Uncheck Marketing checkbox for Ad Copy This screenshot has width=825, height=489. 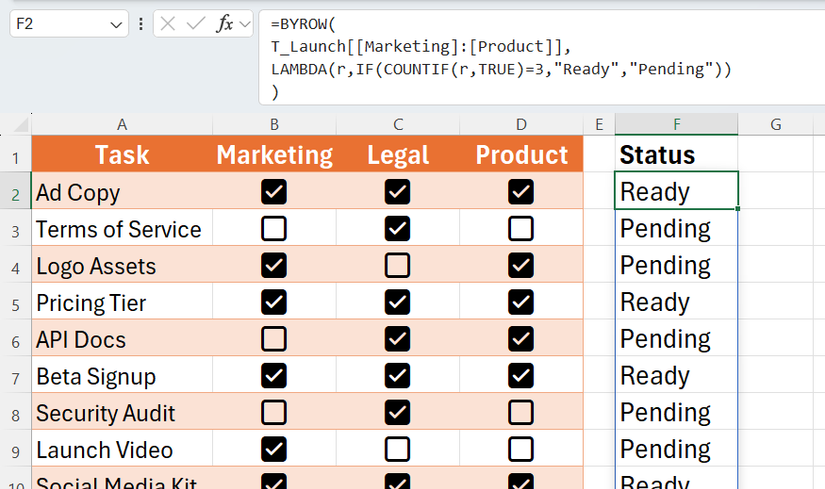(273, 192)
